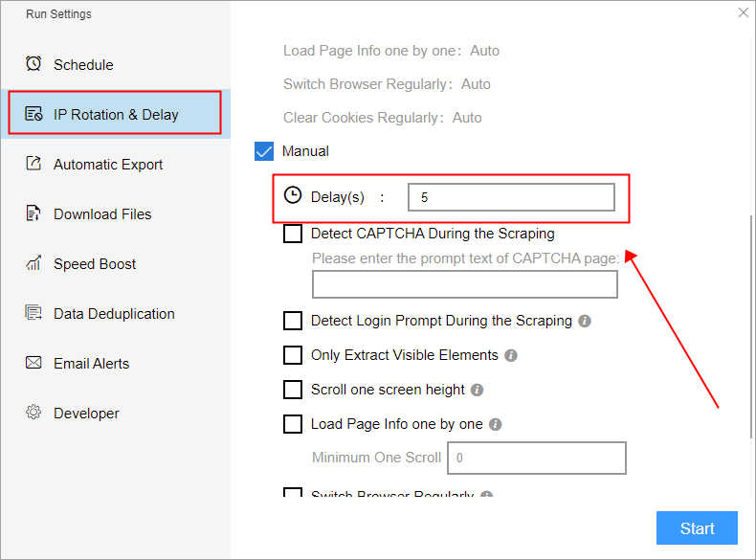Click the Email Alerts envelope icon

click(33, 363)
